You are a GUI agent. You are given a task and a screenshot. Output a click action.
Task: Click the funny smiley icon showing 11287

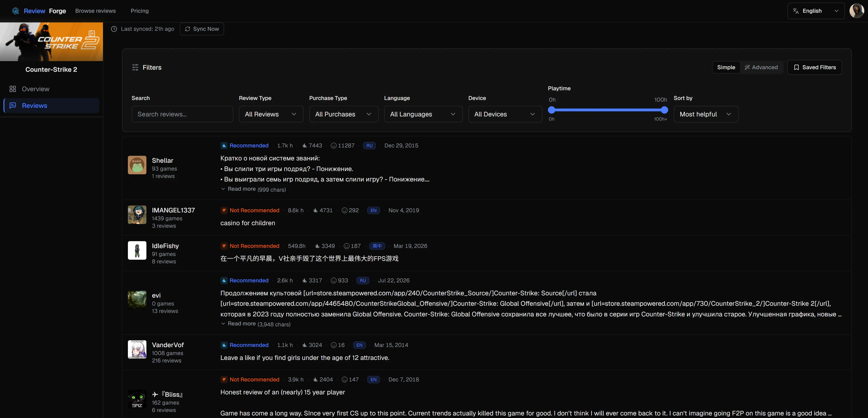coord(334,146)
